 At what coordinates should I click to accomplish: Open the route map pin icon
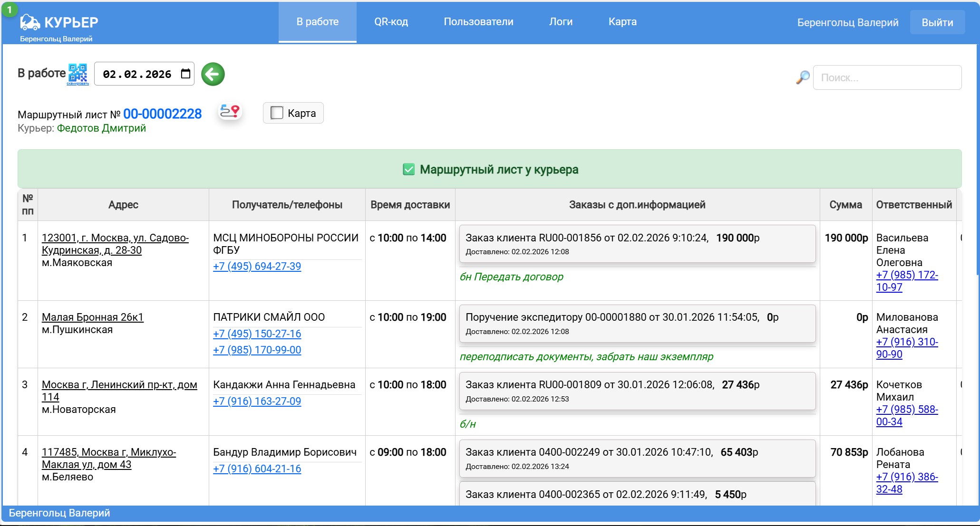click(x=230, y=112)
